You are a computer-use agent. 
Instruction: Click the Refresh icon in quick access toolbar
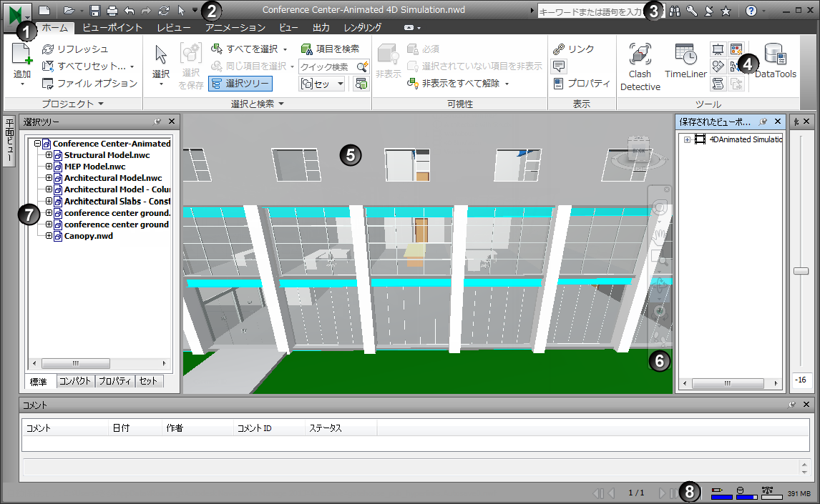click(164, 10)
